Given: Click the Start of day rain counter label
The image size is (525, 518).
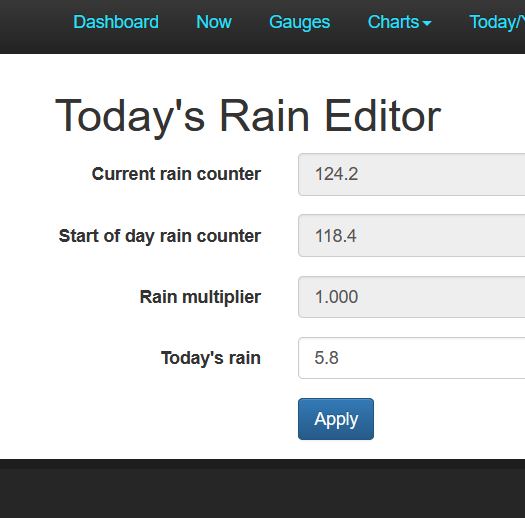Looking at the screenshot, I should point(160,236).
